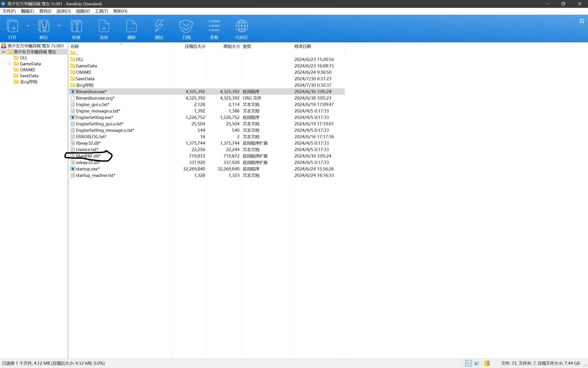Select SaveData folder in the file list

pyautogui.click(x=85, y=79)
